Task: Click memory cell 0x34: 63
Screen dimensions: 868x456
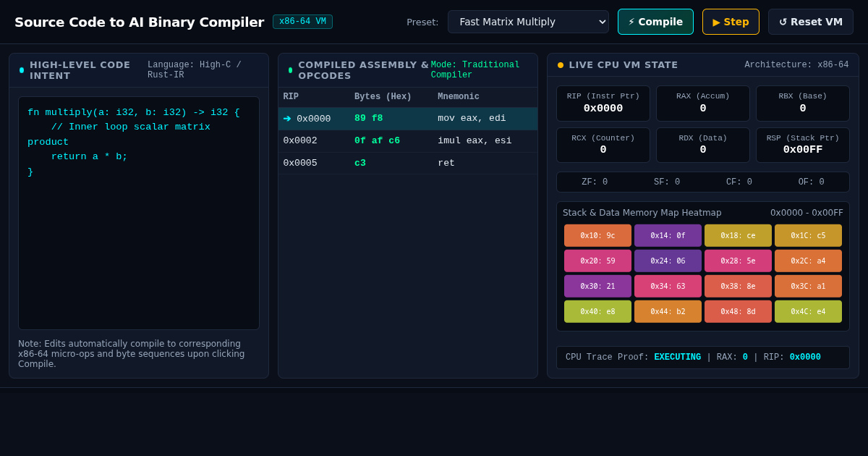Action: pos(668,287)
